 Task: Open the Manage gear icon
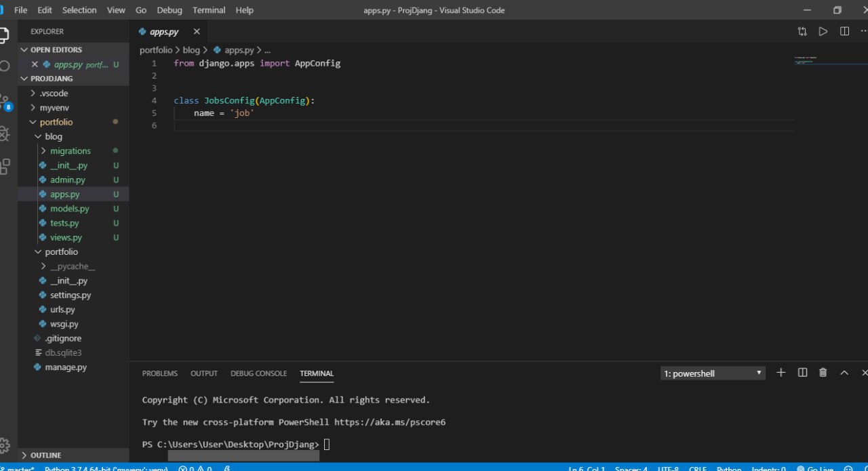click(x=4, y=445)
